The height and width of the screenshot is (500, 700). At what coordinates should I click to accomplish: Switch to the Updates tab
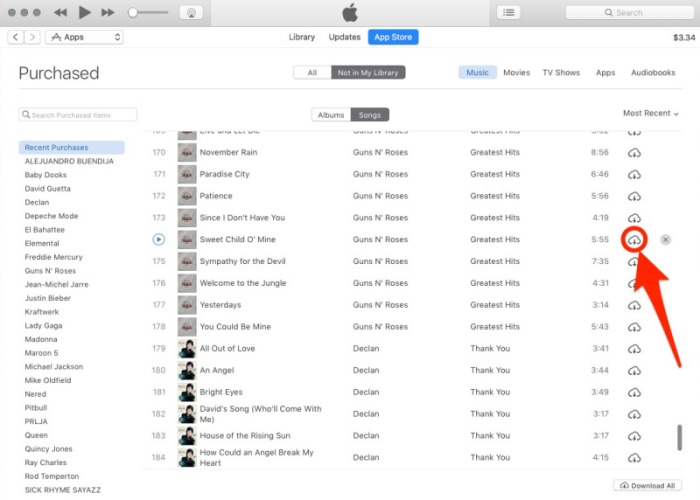pyautogui.click(x=344, y=37)
